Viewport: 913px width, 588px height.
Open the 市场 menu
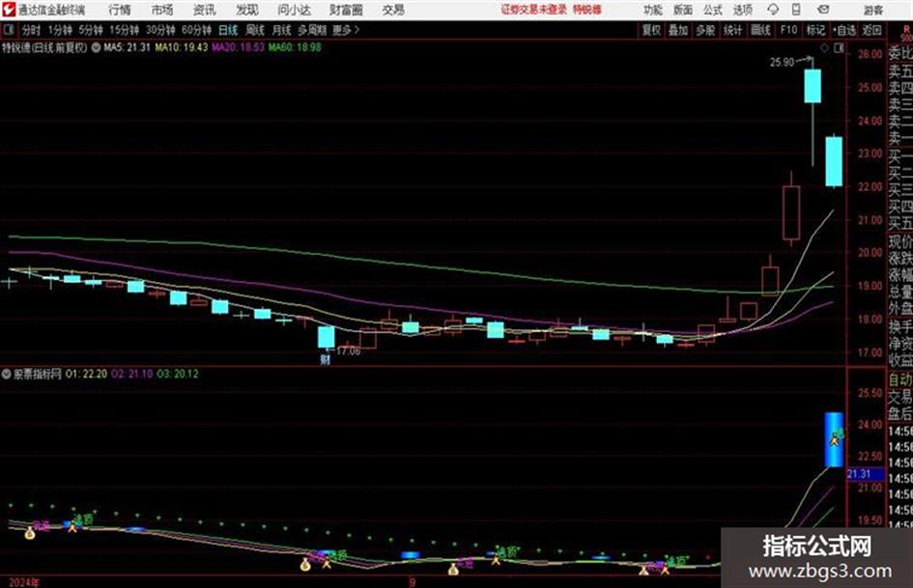click(162, 10)
